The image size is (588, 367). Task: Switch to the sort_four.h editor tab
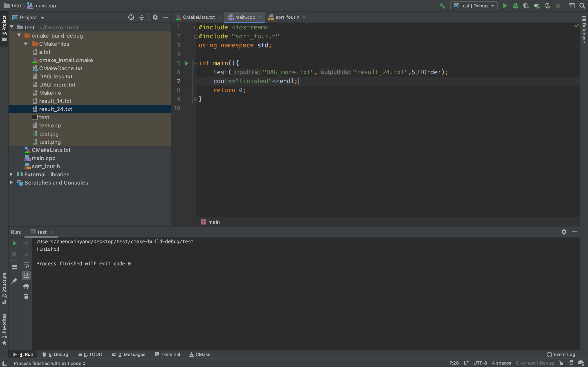tap(287, 17)
